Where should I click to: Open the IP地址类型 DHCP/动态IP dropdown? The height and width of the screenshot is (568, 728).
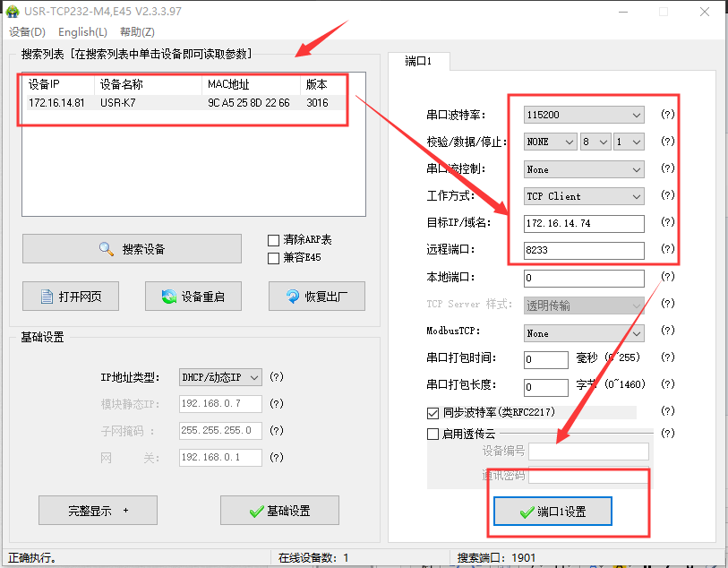click(219, 377)
